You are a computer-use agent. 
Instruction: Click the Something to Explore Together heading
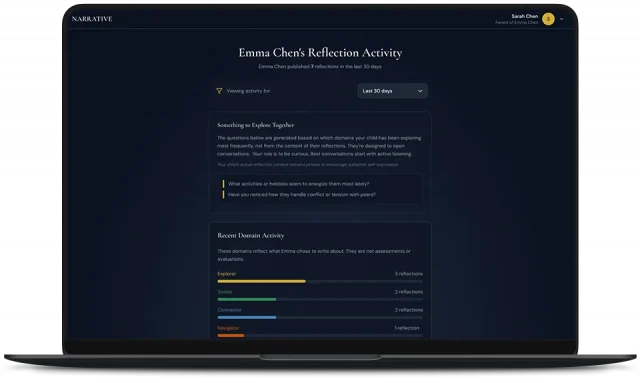pyautogui.click(x=256, y=125)
